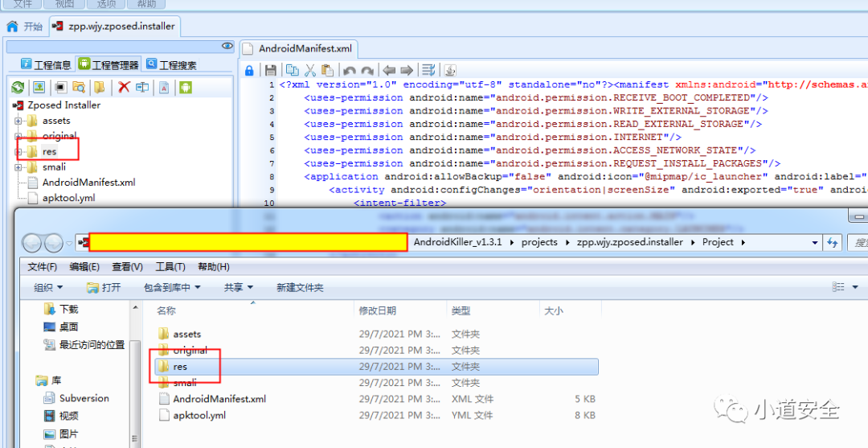Select the 桌面 item in Explorer navigation pane
Screen dimensions: 868x448
(x=61, y=327)
